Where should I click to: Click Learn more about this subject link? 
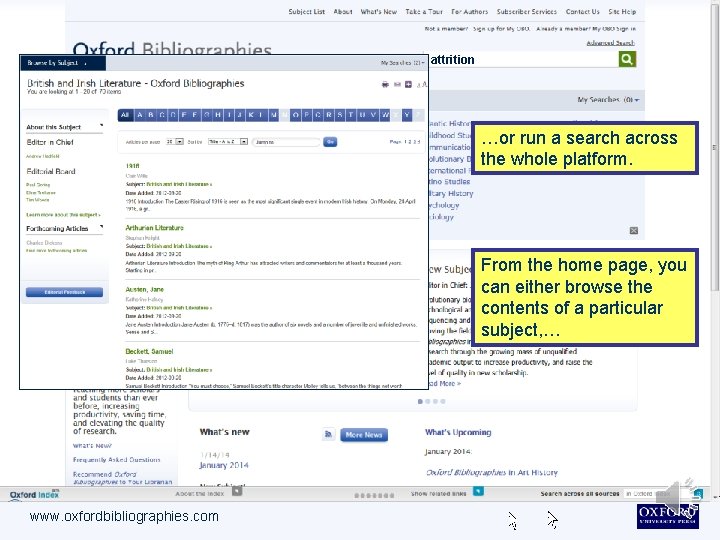63,214
